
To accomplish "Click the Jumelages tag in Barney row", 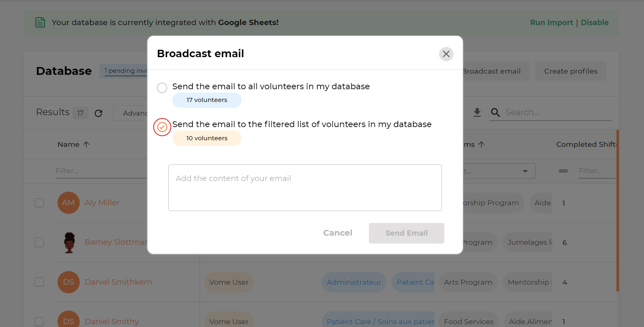I will point(528,242).
